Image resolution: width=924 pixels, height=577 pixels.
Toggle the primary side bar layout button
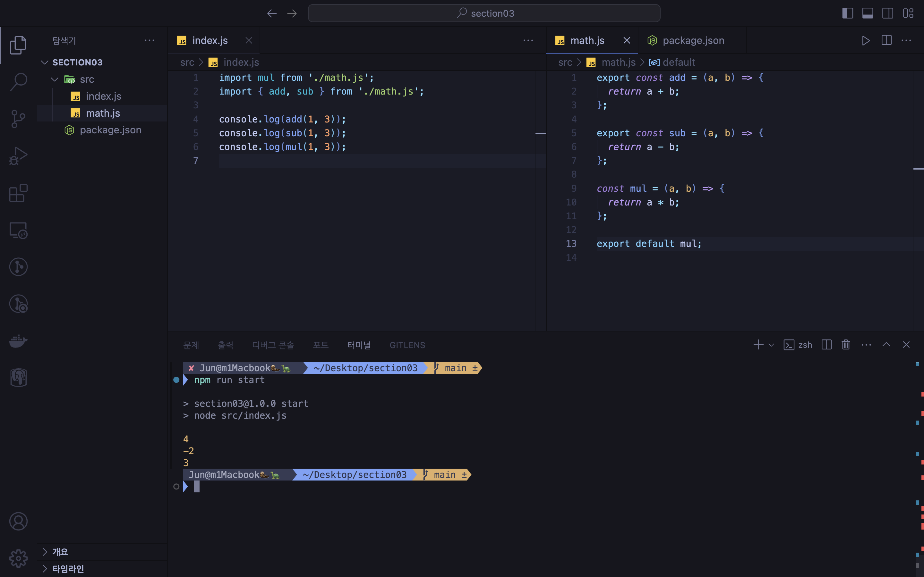pyautogui.click(x=847, y=13)
